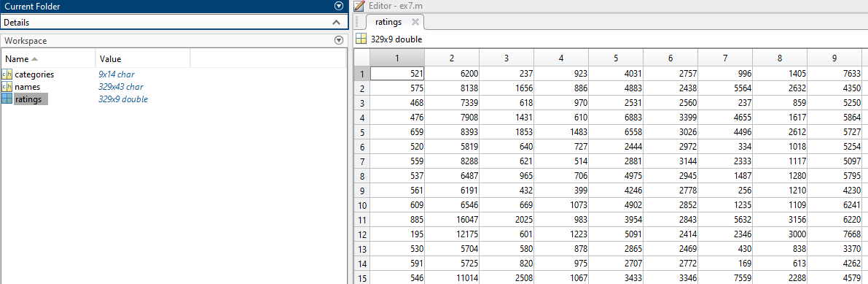This screenshot has height=284, width=868.
Task: Select row 4 header in ratings table
Action: pos(361,118)
